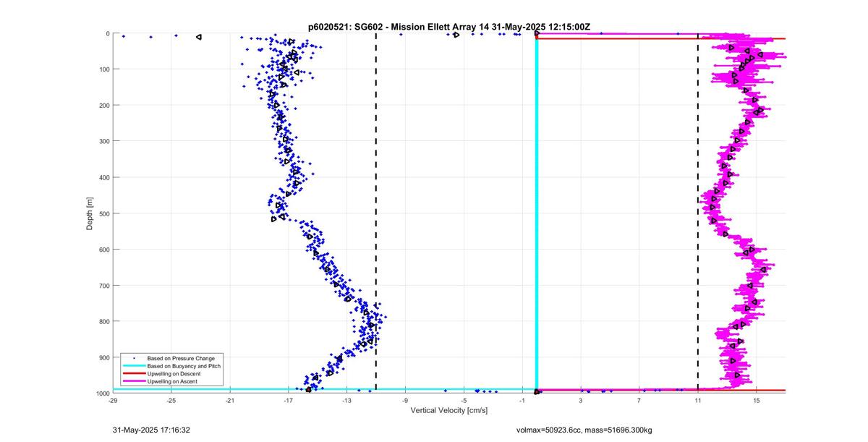The height and width of the screenshot is (442, 868).
Task: Click x-axis tick label '3'
Action: click(581, 399)
